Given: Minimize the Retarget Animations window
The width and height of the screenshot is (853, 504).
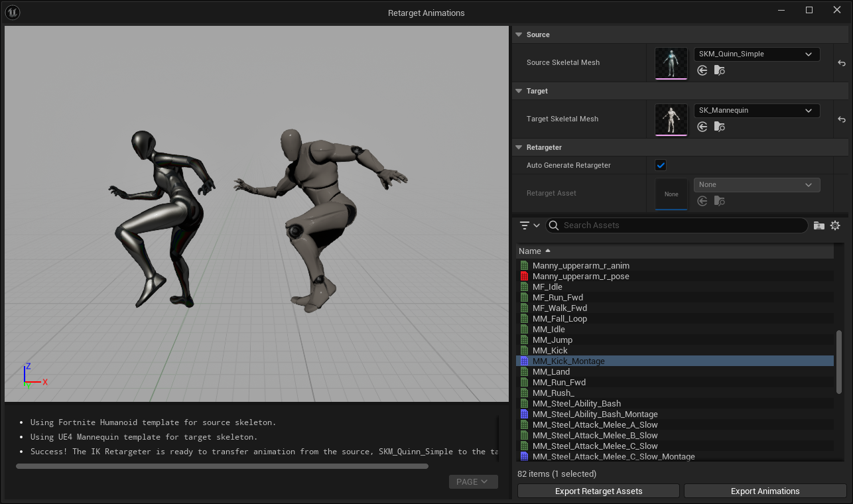Looking at the screenshot, I should coord(781,10).
